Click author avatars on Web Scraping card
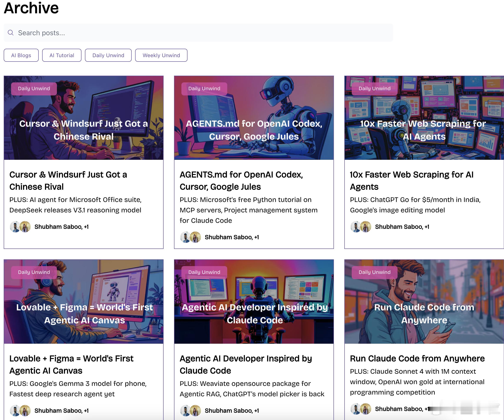This screenshot has width=504, height=420. pyautogui.click(x=361, y=227)
